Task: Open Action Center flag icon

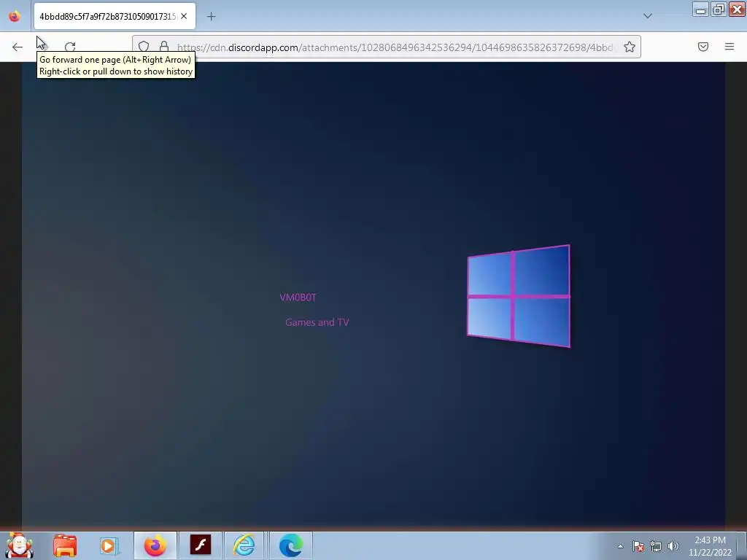Action: 638,546
